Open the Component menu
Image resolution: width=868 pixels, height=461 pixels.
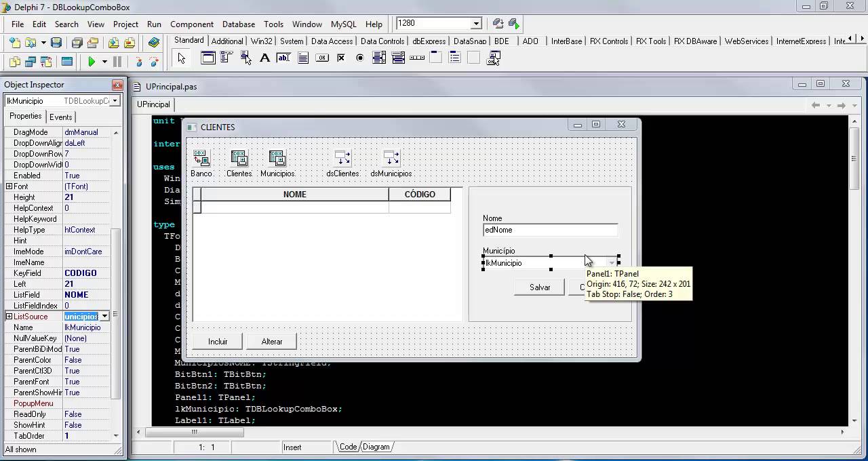pos(192,24)
